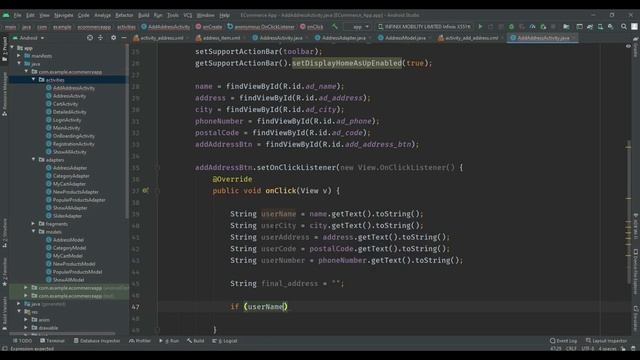Run the app with the green play button
Image resolution: width=640 pixels, height=360 pixels.
point(480,27)
